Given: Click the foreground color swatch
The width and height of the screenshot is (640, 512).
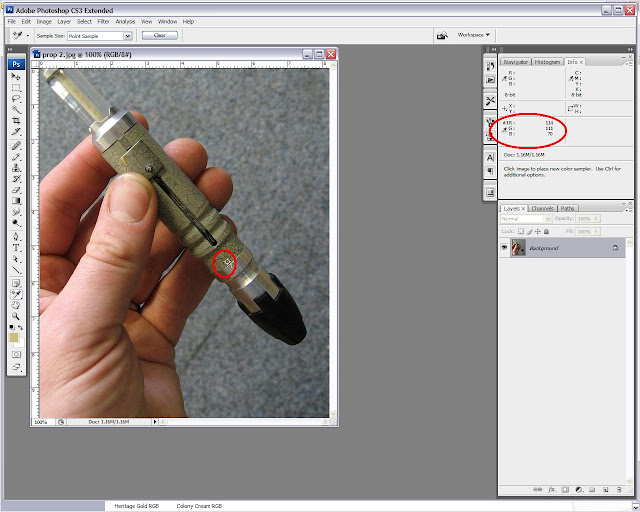Looking at the screenshot, I should [x=14, y=337].
